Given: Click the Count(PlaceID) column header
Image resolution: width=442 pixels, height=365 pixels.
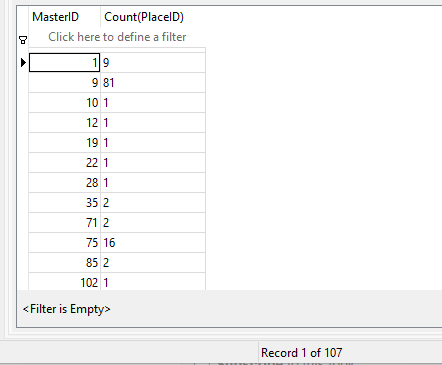Looking at the screenshot, I should pyautogui.click(x=153, y=17).
